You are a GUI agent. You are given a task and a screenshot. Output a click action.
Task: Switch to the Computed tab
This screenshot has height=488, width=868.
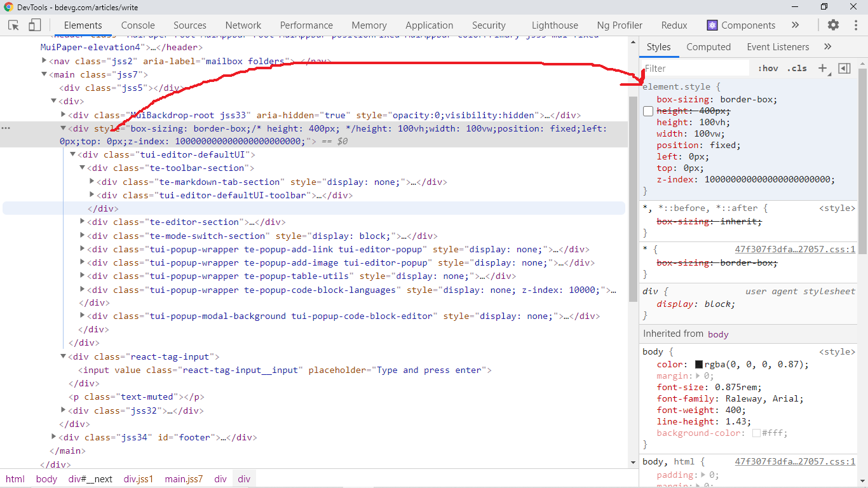pos(709,46)
